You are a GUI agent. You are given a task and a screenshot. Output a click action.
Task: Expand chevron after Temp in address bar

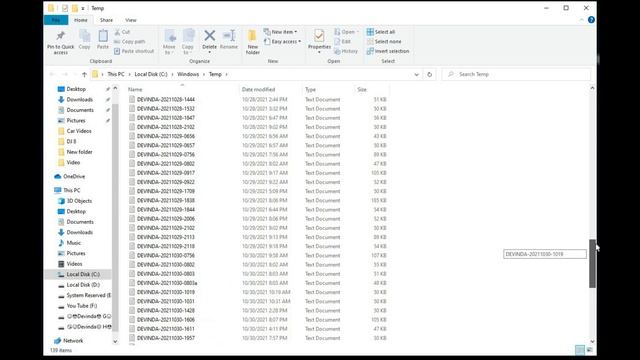(x=227, y=74)
